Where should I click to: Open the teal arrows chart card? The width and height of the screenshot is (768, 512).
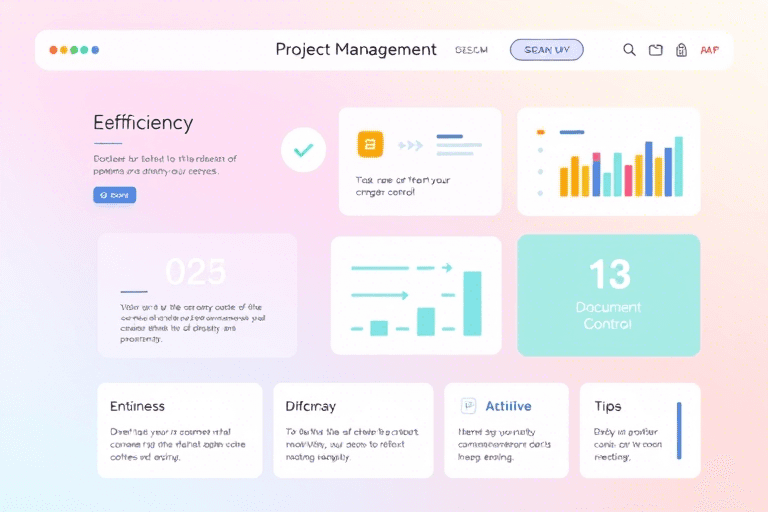pos(416,295)
